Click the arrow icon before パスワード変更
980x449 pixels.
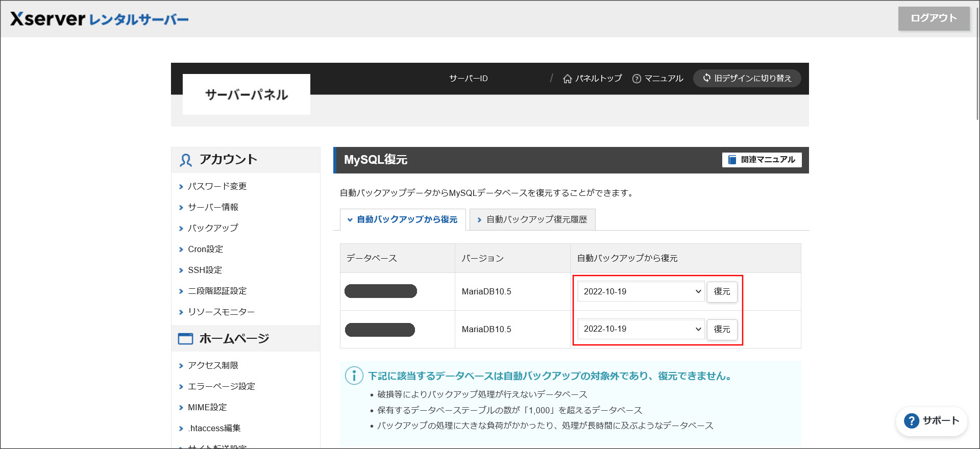tap(181, 187)
